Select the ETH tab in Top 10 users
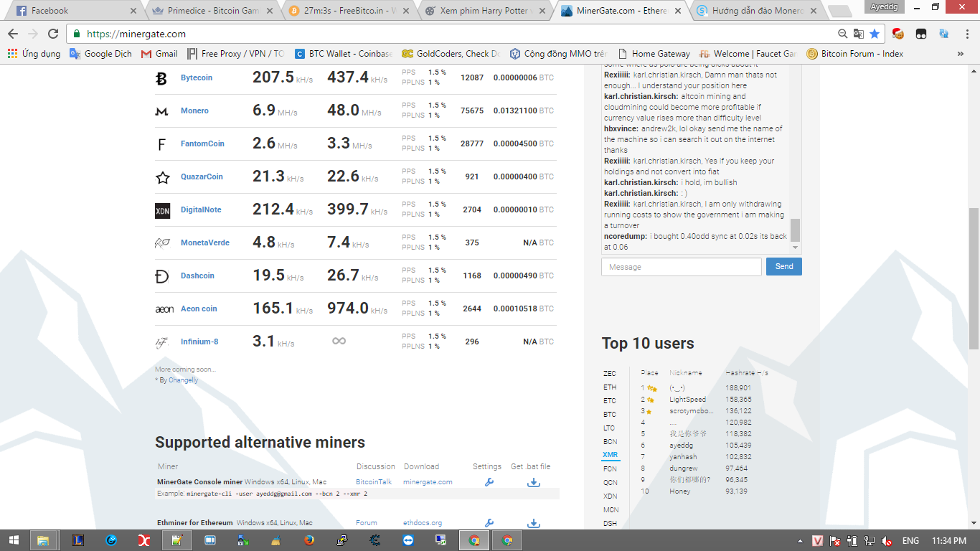The width and height of the screenshot is (980, 551). coord(610,387)
